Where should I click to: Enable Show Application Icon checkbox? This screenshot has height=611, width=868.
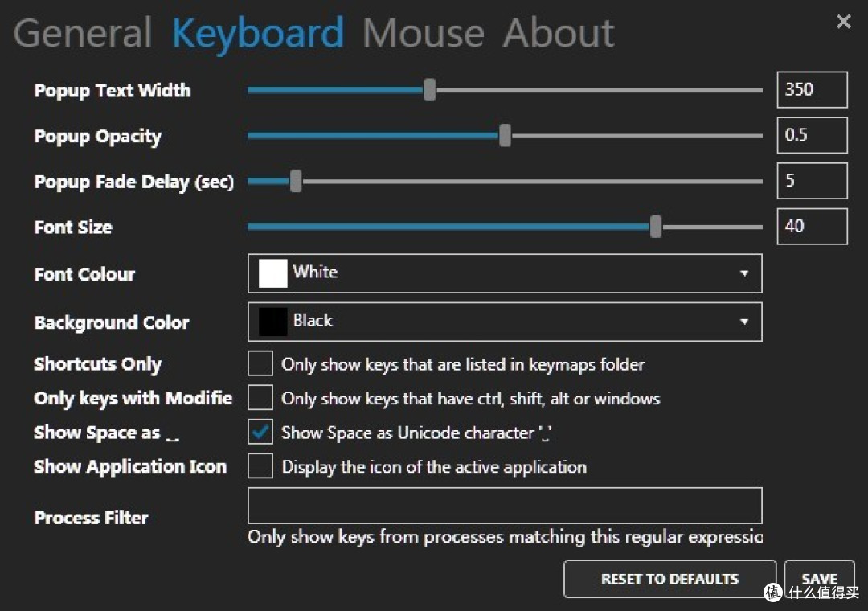[260, 466]
